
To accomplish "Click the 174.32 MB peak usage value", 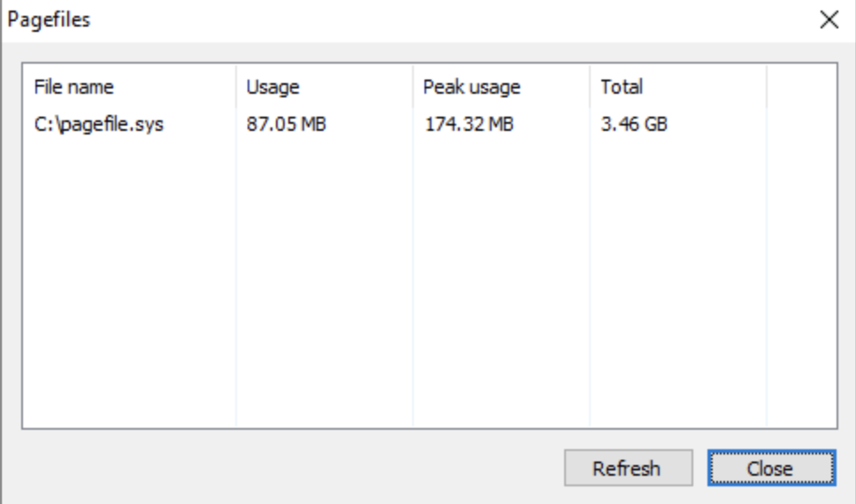I will coord(469,125).
